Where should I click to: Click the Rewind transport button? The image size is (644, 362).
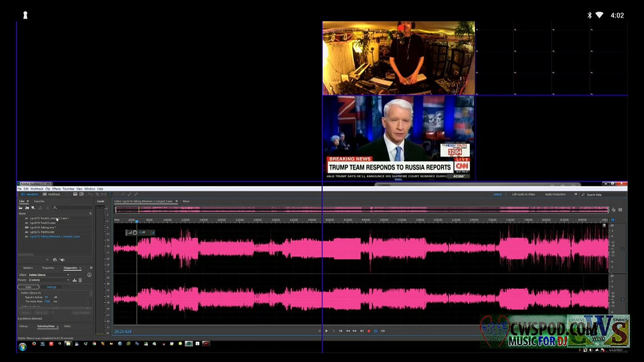click(347, 331)
